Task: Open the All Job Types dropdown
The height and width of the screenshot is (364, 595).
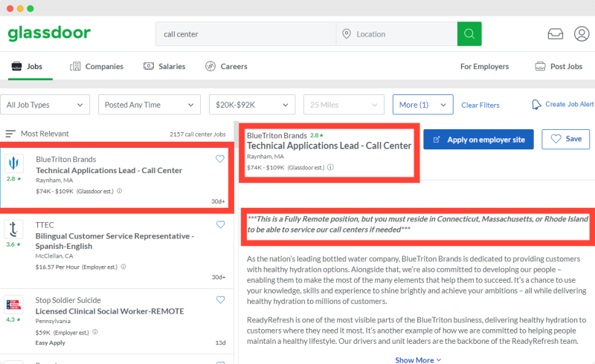Action: (45, 105)
